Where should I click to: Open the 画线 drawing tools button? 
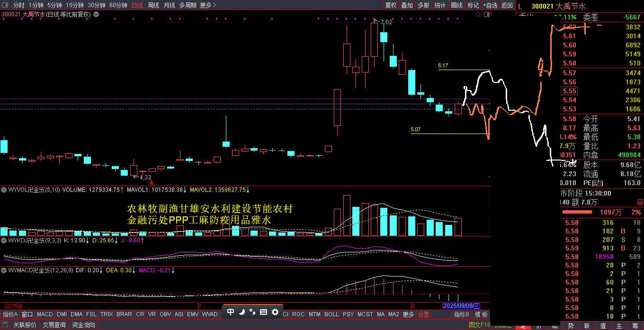pyautogui.click(x=456, y=5)
